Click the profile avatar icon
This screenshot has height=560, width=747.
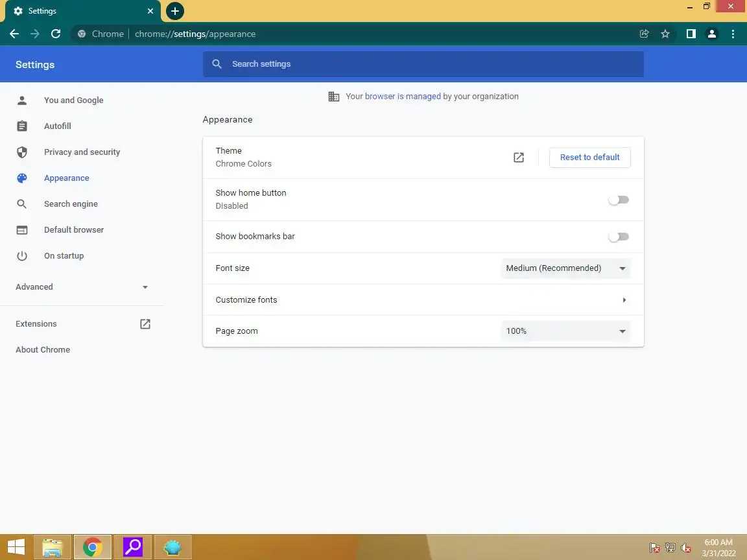click(x=712, y=34)
